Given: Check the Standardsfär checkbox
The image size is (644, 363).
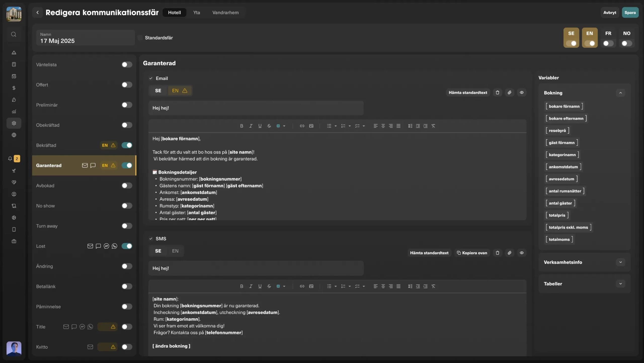Looking at the screenshot, I should pos(140,38).
